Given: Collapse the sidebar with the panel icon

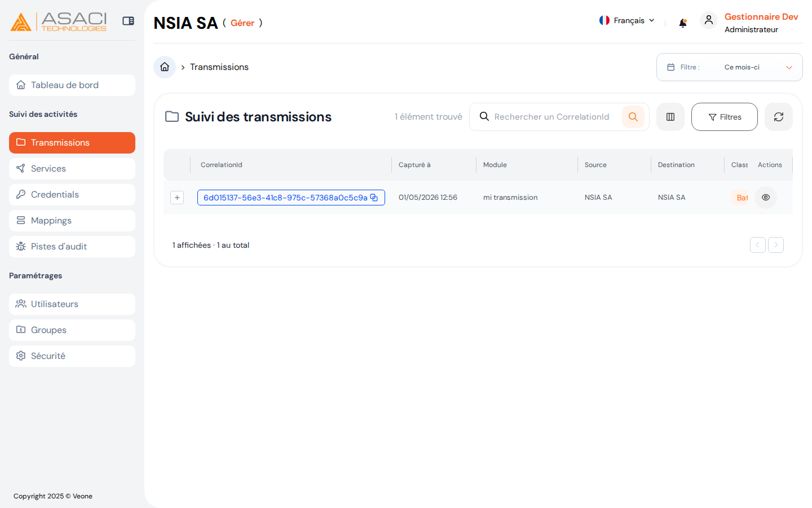Looking at the screenshot, I should (129, 21).
